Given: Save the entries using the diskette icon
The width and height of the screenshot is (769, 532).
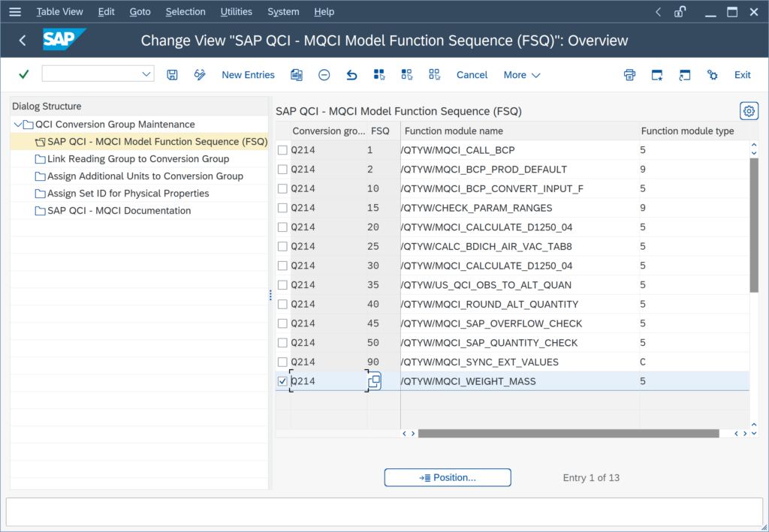Looking at the screenshot, I should pos(172,74).
